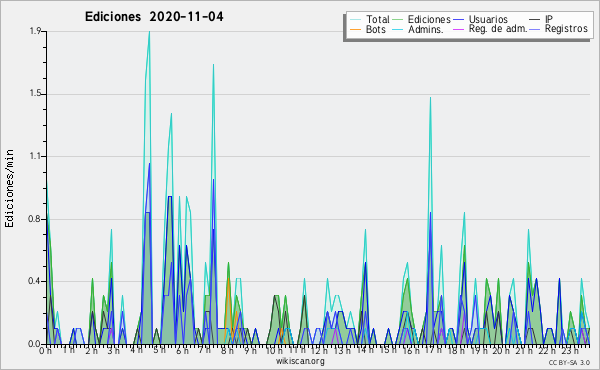The height and width of the screenshot is (370, 600).
Task: Click the '6 h' x-axis label
Action: [x=182, y=351]
